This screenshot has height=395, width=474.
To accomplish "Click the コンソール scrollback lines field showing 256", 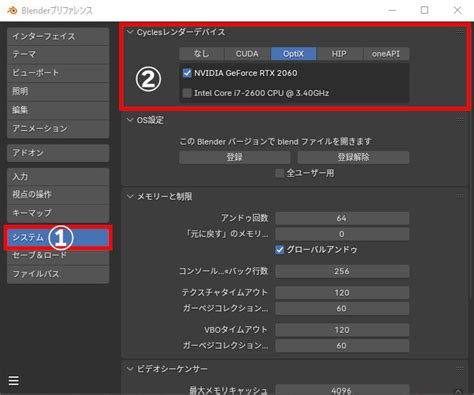I will [342, 271].
